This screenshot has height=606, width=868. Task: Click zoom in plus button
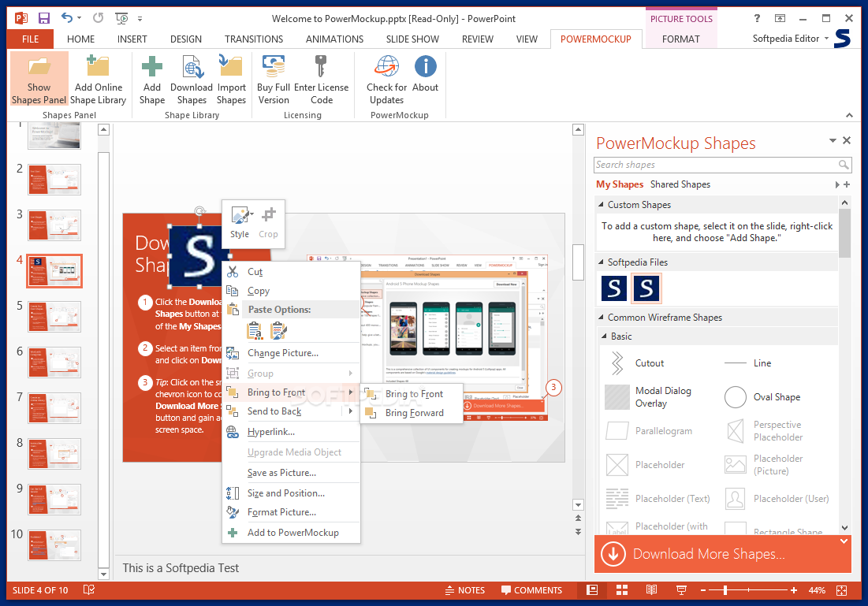pyautogui.click(x=794, y=590)
